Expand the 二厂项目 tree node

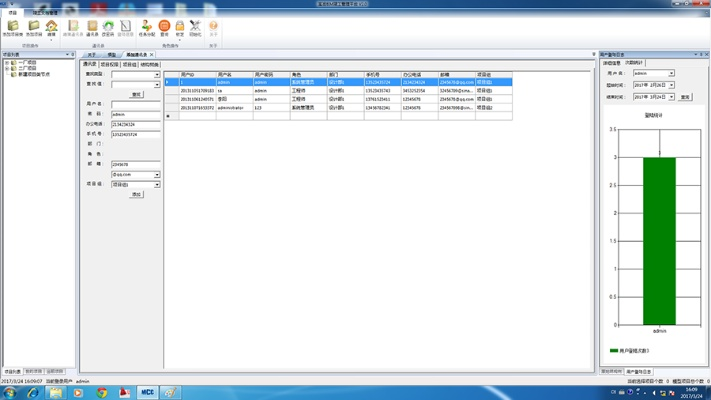pyautogui.click(x=6, y=69)
